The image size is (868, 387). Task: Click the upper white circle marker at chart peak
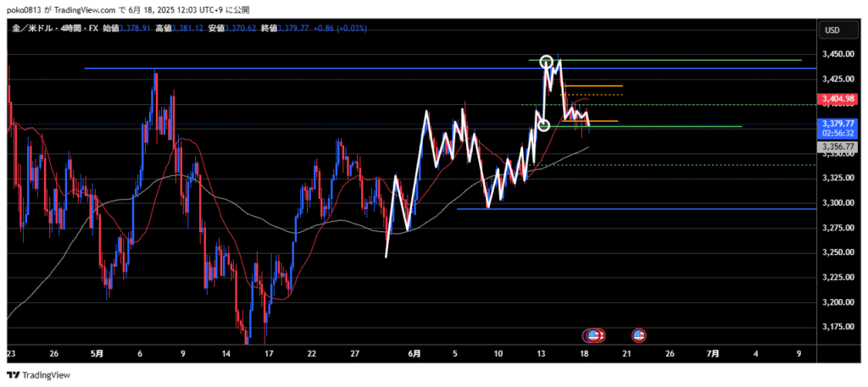[547, 62]
